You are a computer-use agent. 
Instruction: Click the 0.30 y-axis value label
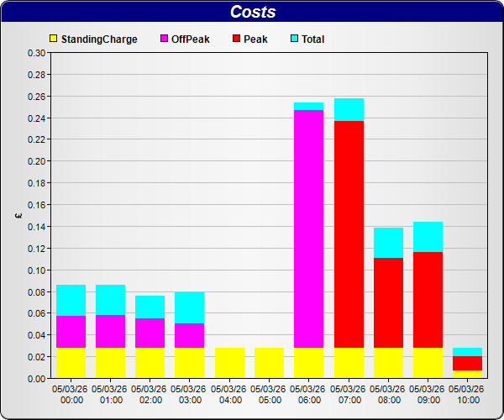(36, 53)
